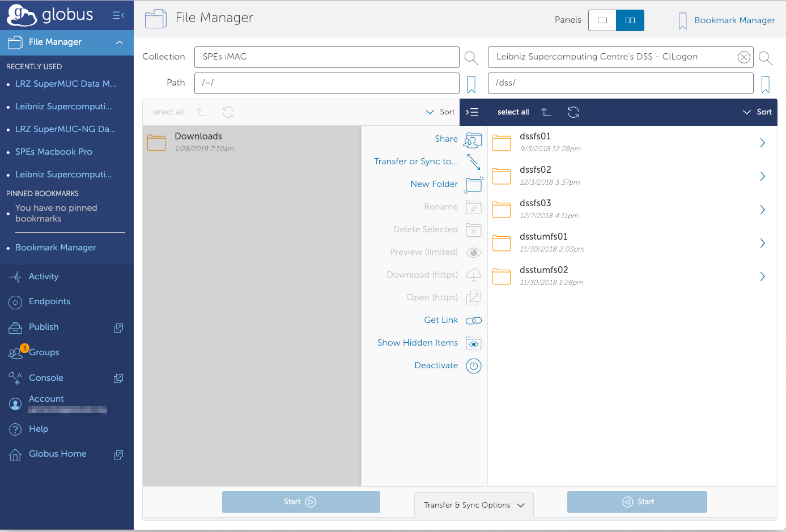This screenshot has height=532, width=786.
Task: Click the /dss/ path input field
Action: coord(620,83)
